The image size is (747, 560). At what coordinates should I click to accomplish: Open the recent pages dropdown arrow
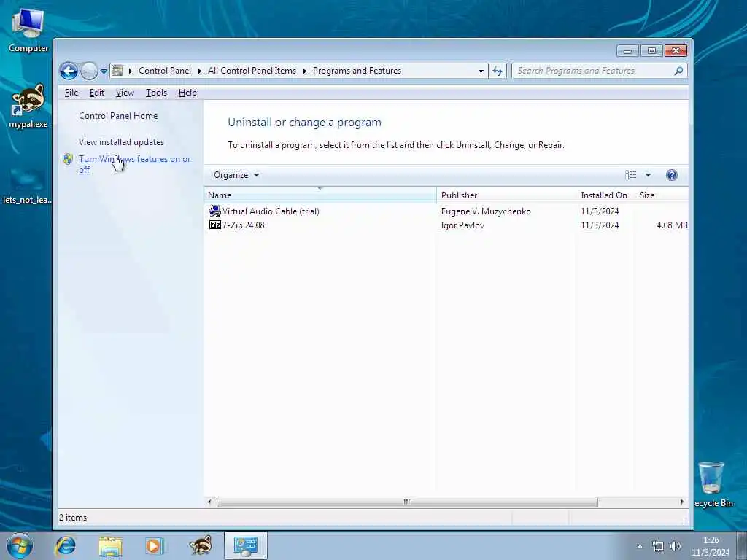click(x=104, y=71)
